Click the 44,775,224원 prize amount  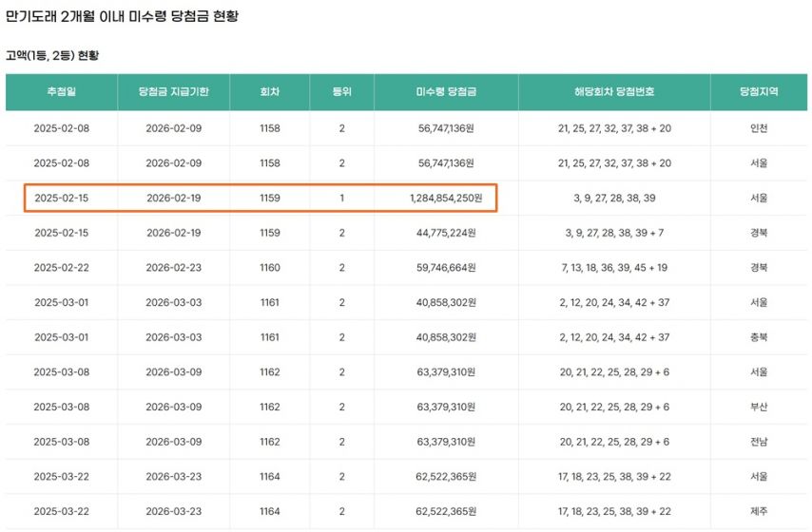446,233
